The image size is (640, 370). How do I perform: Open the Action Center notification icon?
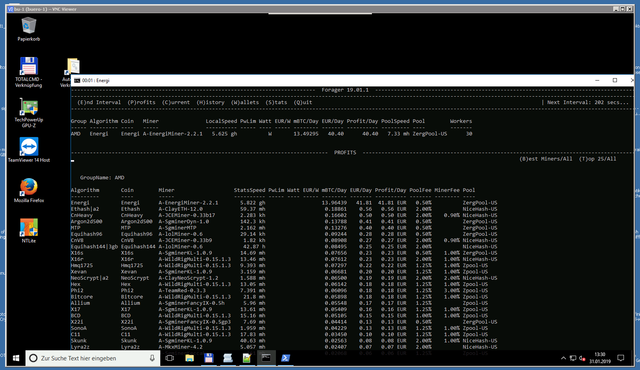click(621, 358)
